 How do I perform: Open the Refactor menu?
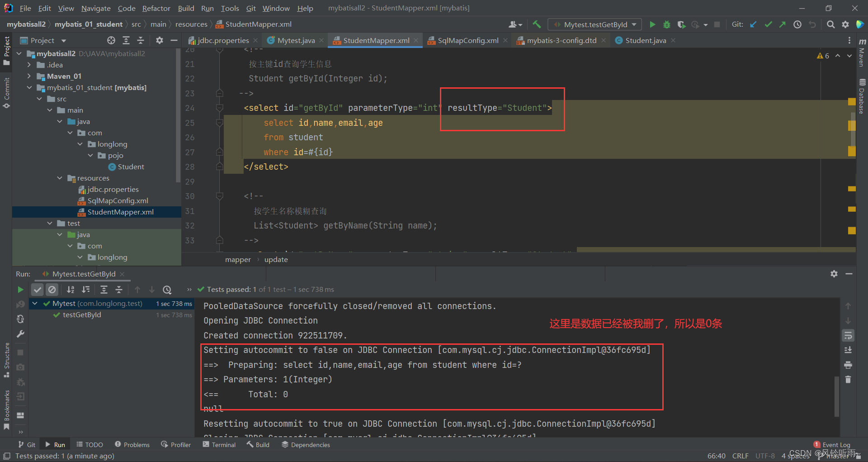(x=156, y=8)
